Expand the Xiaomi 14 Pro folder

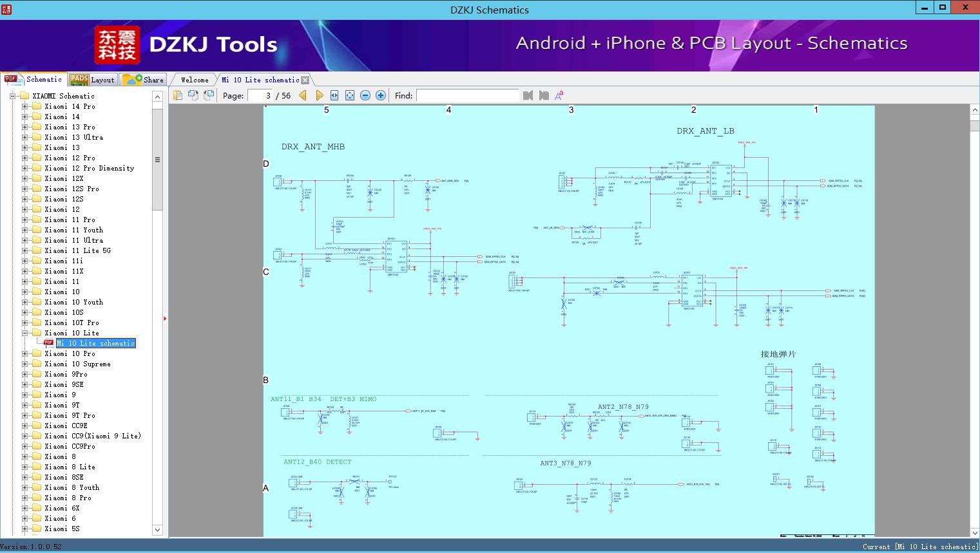tap(24, 106)
